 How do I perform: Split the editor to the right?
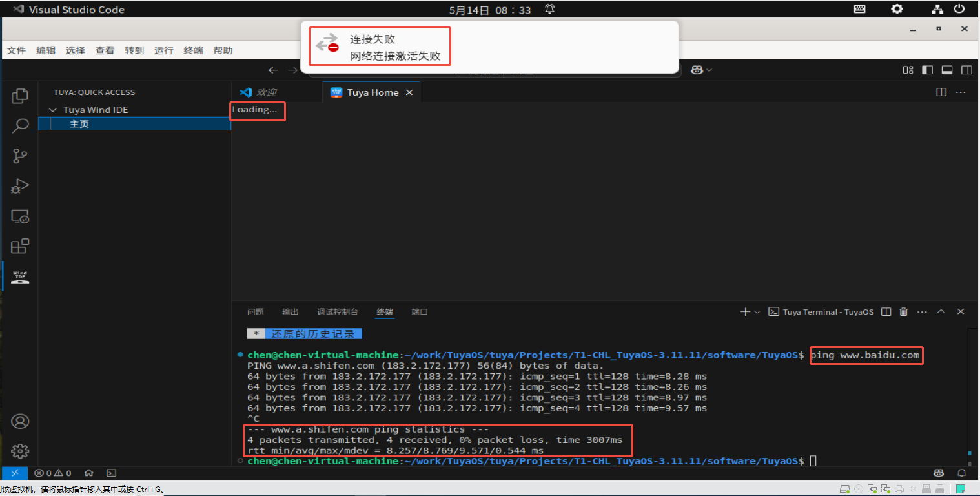pyautogui.click(x=941, y=92)
